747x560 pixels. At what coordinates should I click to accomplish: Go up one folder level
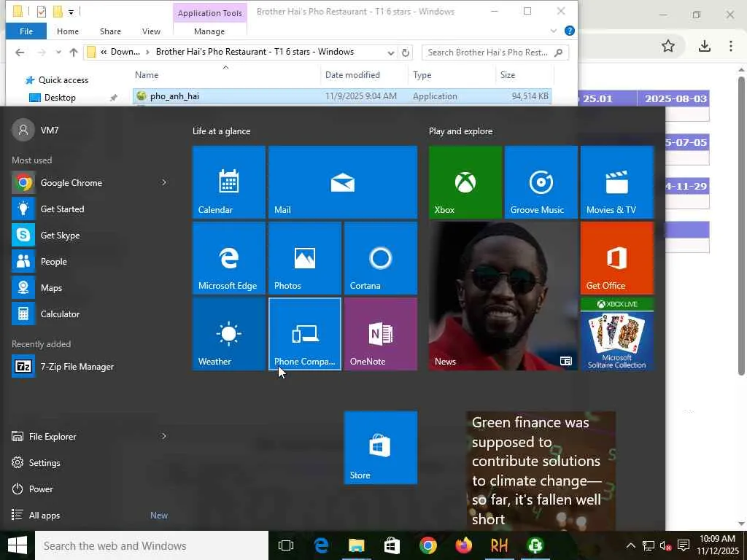(74, 52)
